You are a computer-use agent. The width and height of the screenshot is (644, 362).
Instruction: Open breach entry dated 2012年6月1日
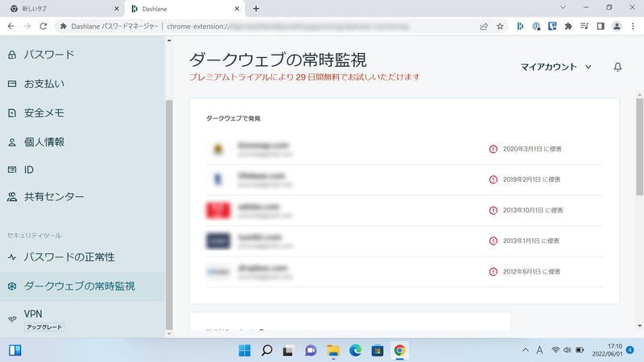point(404,272)
